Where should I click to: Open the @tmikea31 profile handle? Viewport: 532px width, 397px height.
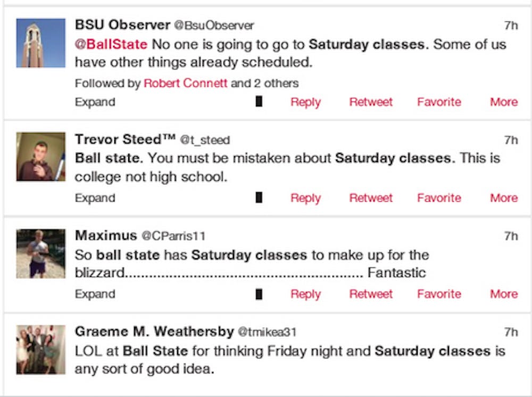267,333
